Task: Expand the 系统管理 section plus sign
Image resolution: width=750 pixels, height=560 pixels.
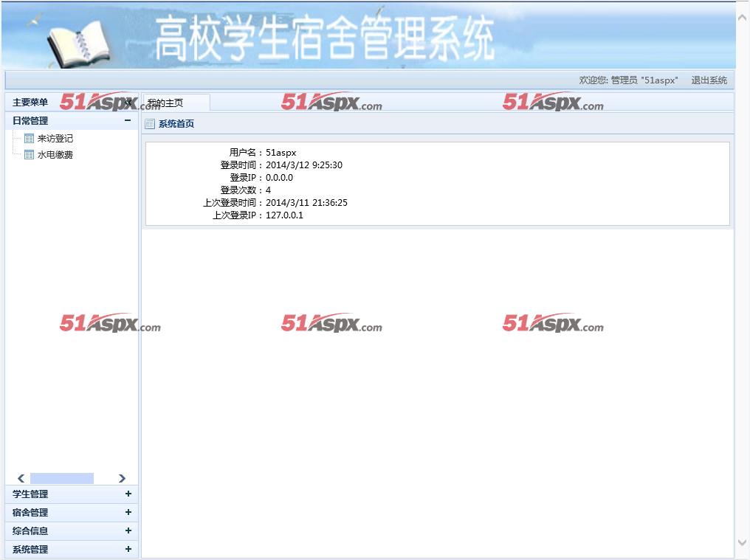Action: click(x=128, y=549)
